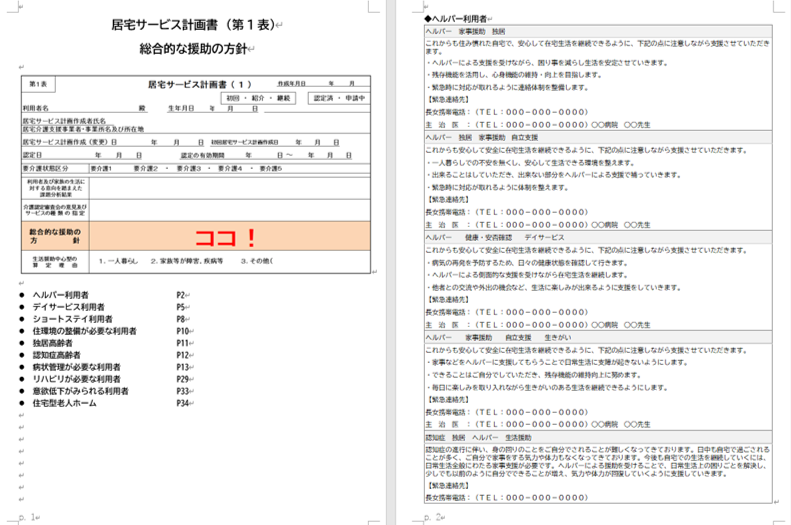
Task: Click the line starting '毎日に楽しみを取り入れながら'
Action: 547,387
